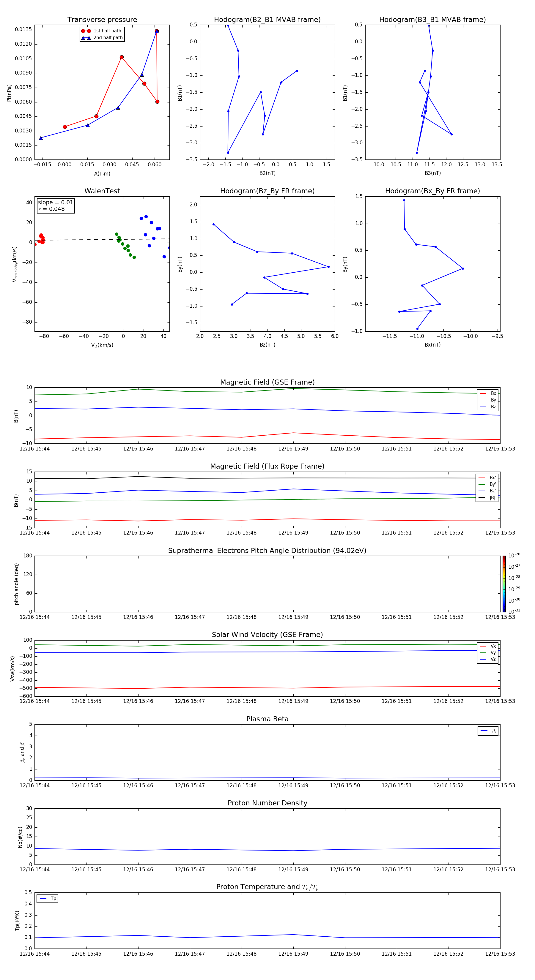Click "12/16 15:49" tick under Plasma Beta panel
535x980 pixels.
293,785
